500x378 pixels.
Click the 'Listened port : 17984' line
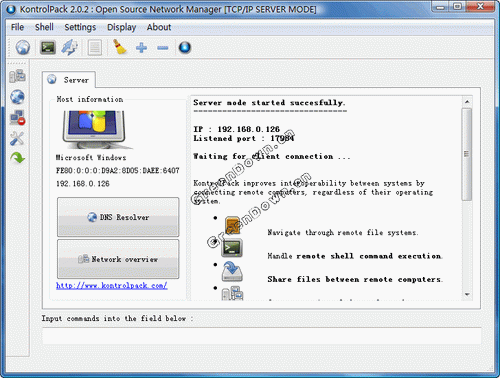[244, 138]
